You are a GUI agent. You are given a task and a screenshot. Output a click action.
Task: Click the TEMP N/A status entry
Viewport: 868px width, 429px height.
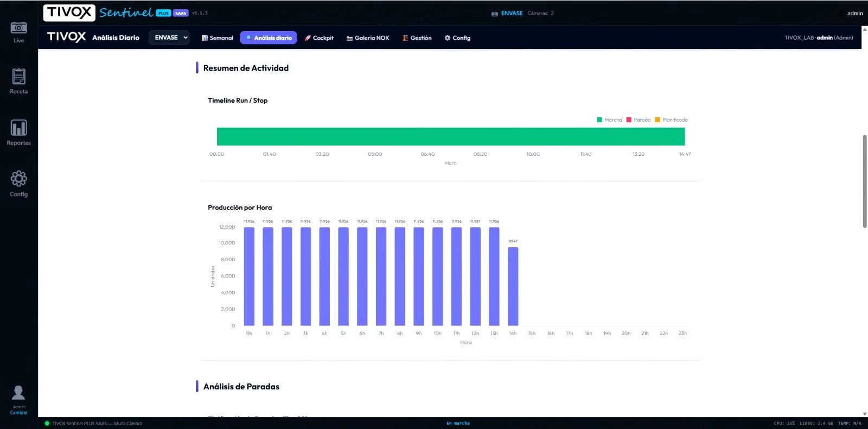point(850,424)
